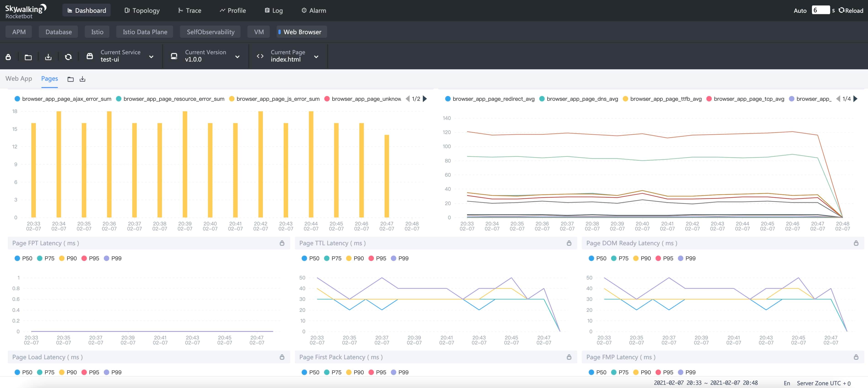The image size is (868, 388).
Task: Click the P90 yellow swatch in DOM Ready legend
Action: (x=636, y=258)
